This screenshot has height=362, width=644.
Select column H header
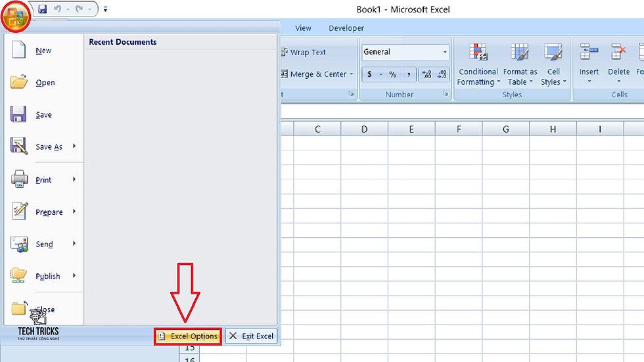(x=553, y=129)
